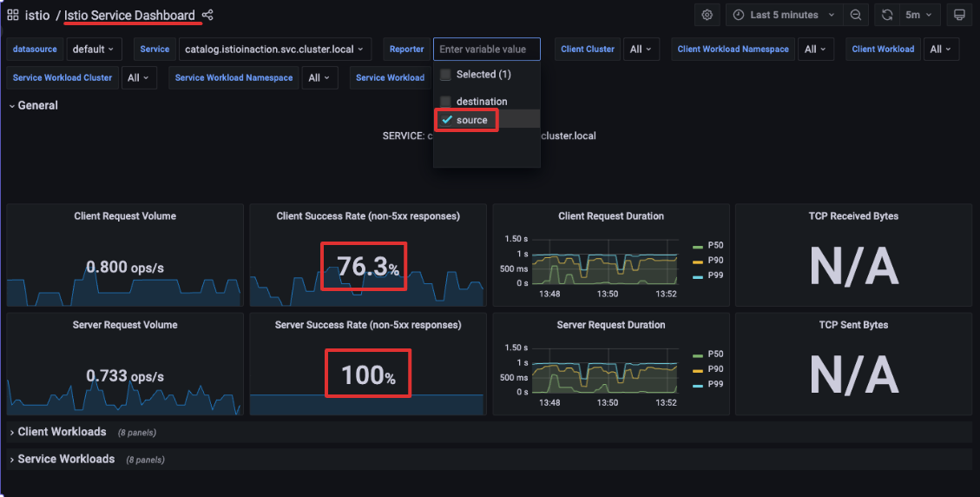The image size is (980, 497).
Task: Open the Last 5 minutes time picker
Action: coord(784,15)
